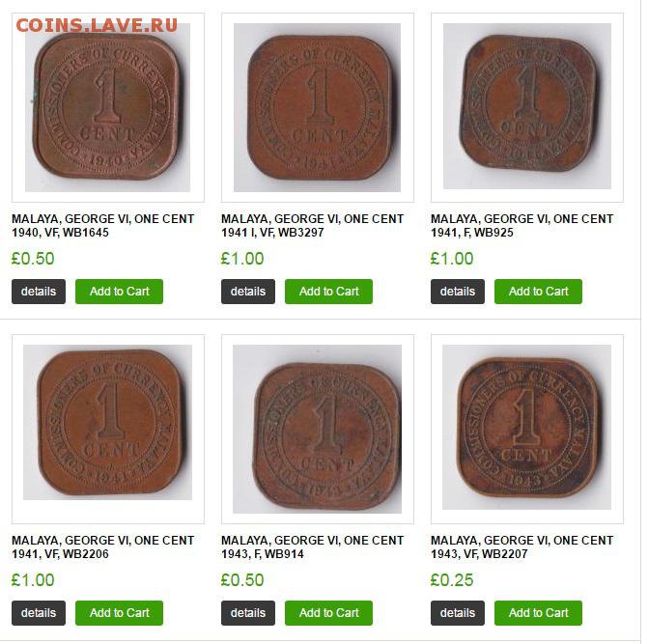
Task: View details for the WB2207 coin
Action: 458,613
